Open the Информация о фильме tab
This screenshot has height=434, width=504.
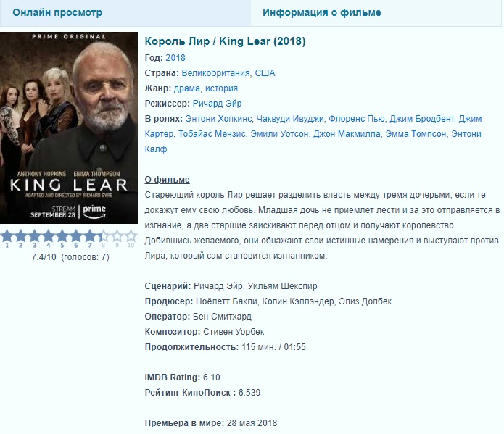(322, 12)
